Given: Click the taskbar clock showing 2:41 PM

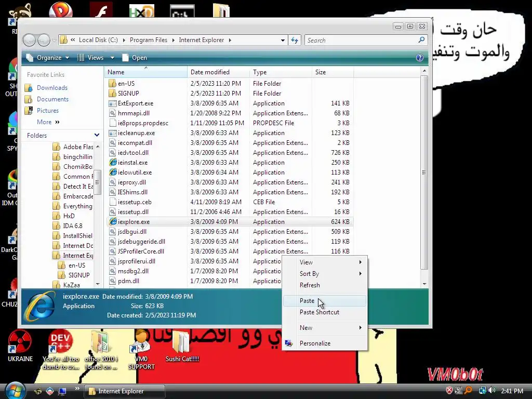Looking at the screenshot, I should [x=512, y=391].
